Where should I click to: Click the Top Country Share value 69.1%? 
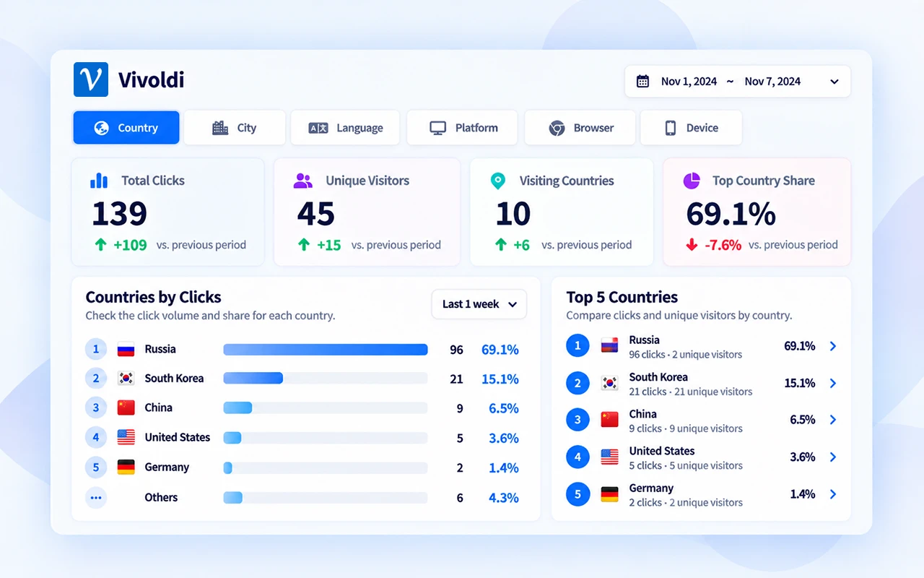click(731, 214)
